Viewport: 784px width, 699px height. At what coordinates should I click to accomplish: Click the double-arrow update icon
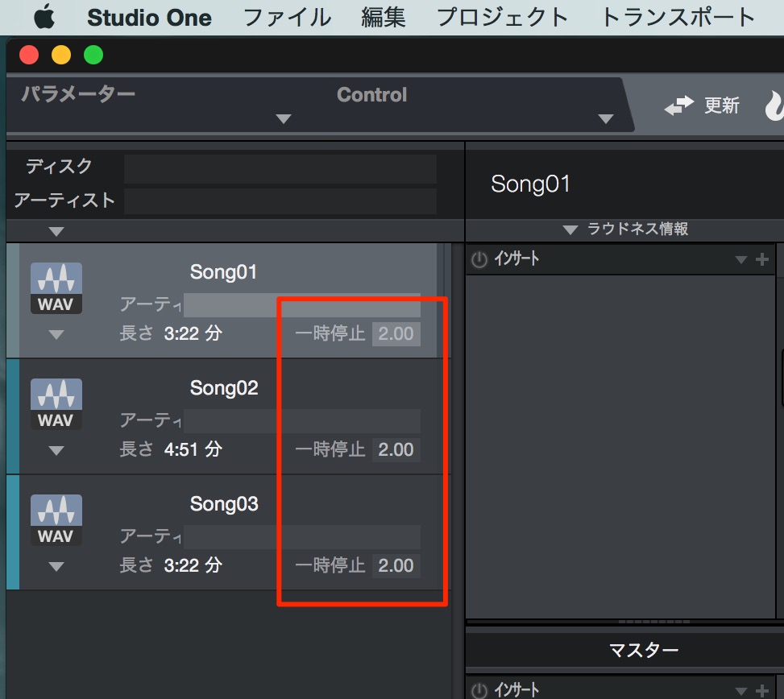678,105
